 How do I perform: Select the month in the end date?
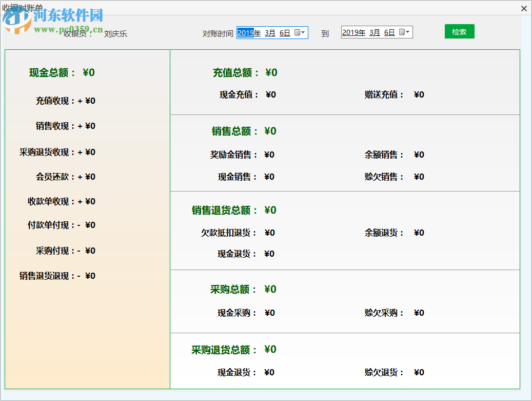[375, 32]
